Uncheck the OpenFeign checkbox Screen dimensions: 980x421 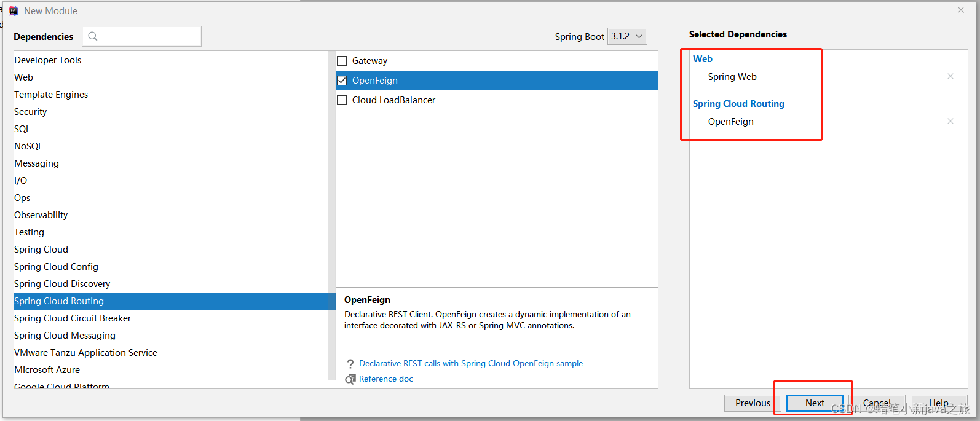click(x=342, y=81)
